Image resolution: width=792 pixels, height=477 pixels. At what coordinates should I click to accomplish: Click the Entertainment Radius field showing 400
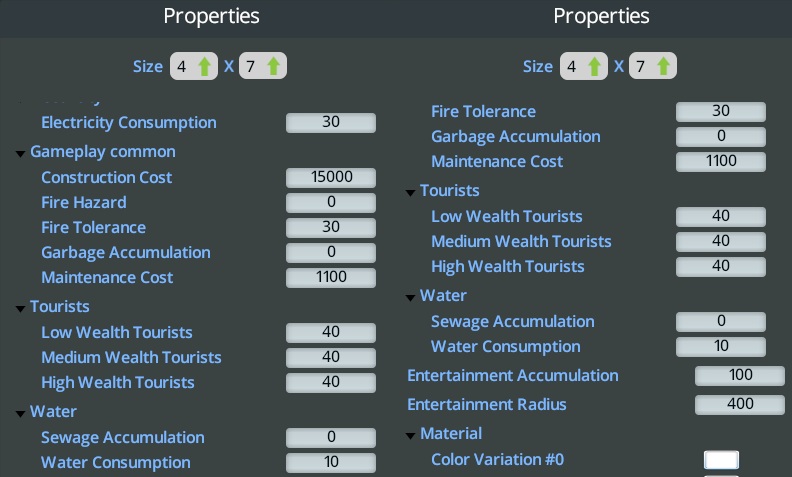(740, 405)
